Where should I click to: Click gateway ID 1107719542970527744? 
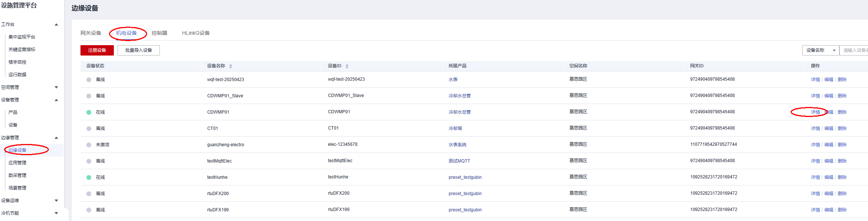(x=713, y=144)
